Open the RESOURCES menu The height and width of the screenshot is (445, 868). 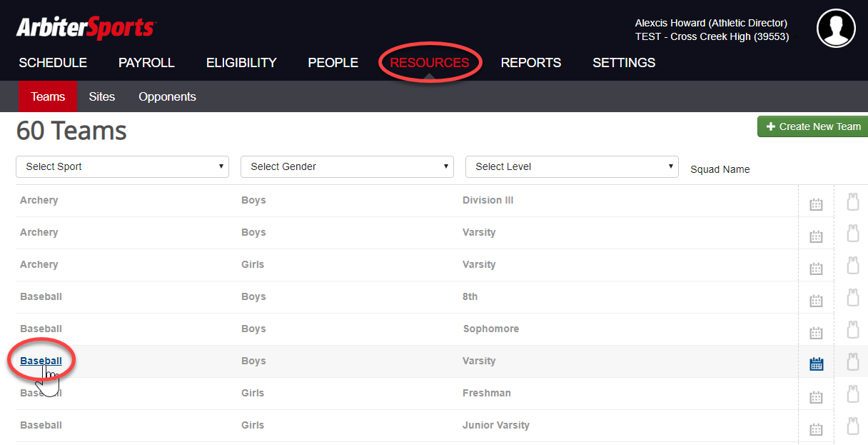tap(430, 63)
